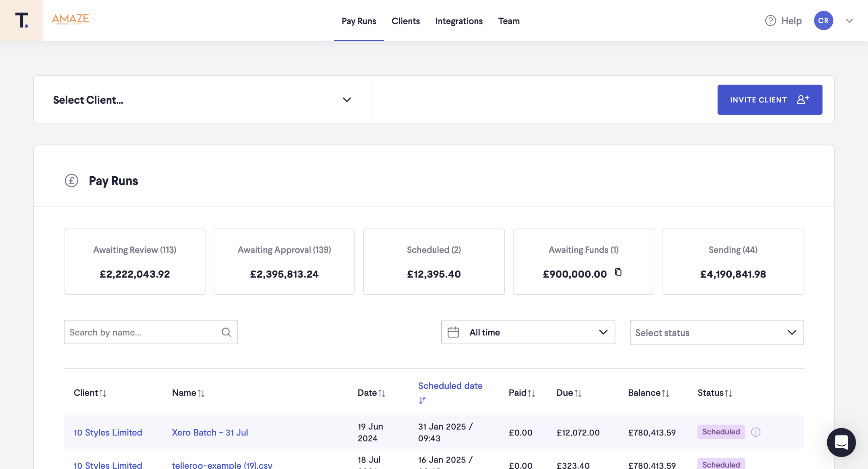
Task: Click the Help question mark icon
Action: click(770, 21)
